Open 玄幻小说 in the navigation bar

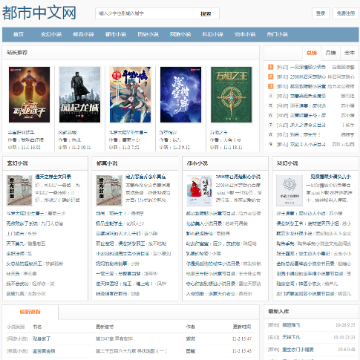tap(51, 34)
